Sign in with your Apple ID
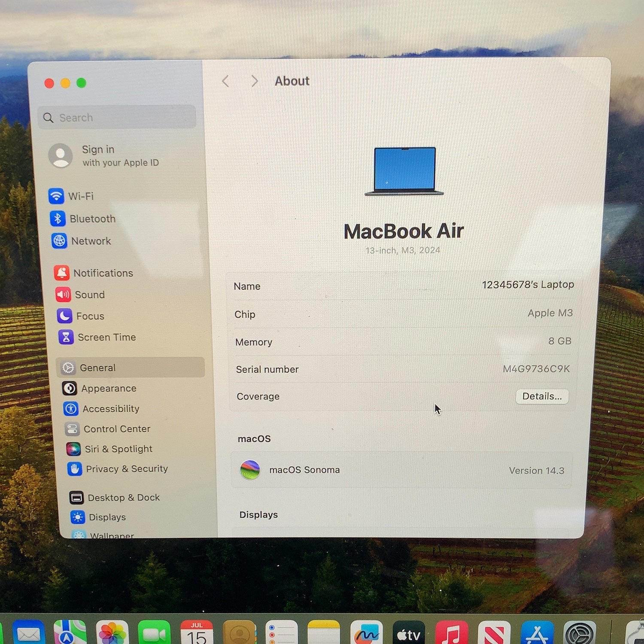644x644 pixels. point(103,155)
